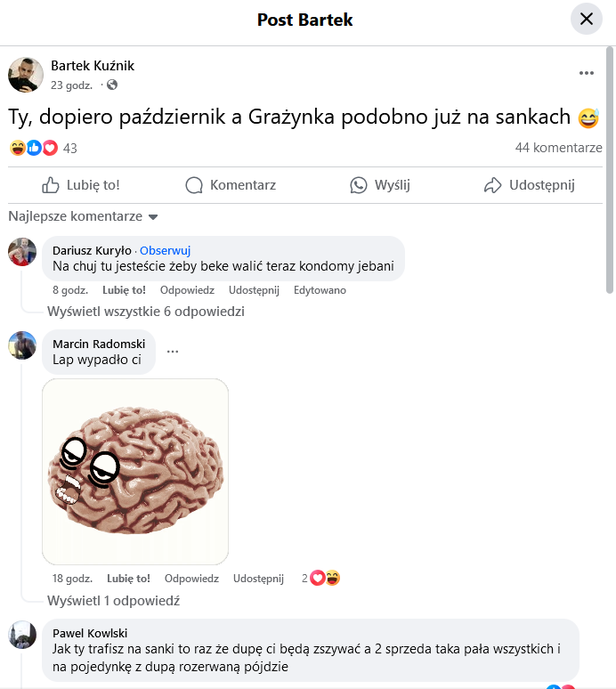Click the Komentarz speech bubble icon
Viewport: 616px width, 689px height.
[x=194, y=185]
